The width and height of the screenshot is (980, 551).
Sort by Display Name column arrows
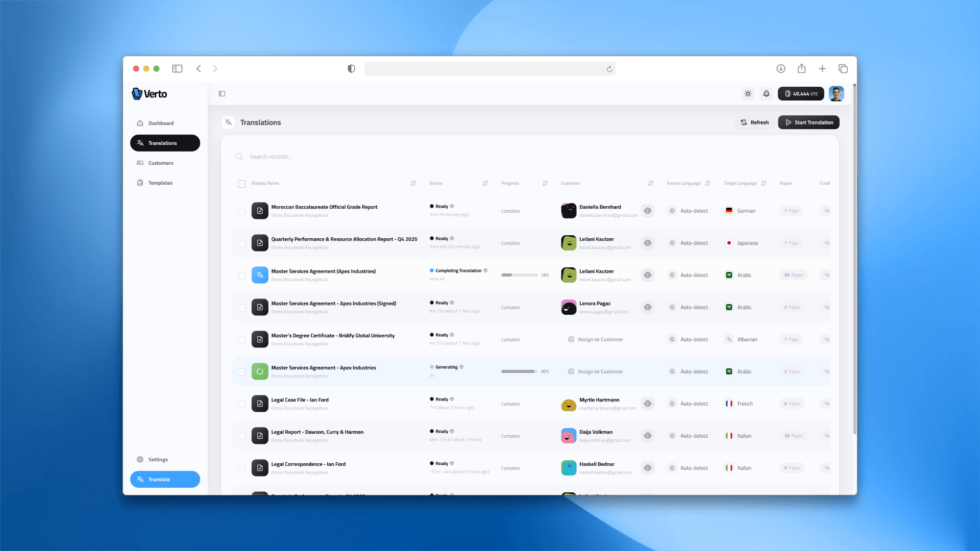tap(413, 183)
